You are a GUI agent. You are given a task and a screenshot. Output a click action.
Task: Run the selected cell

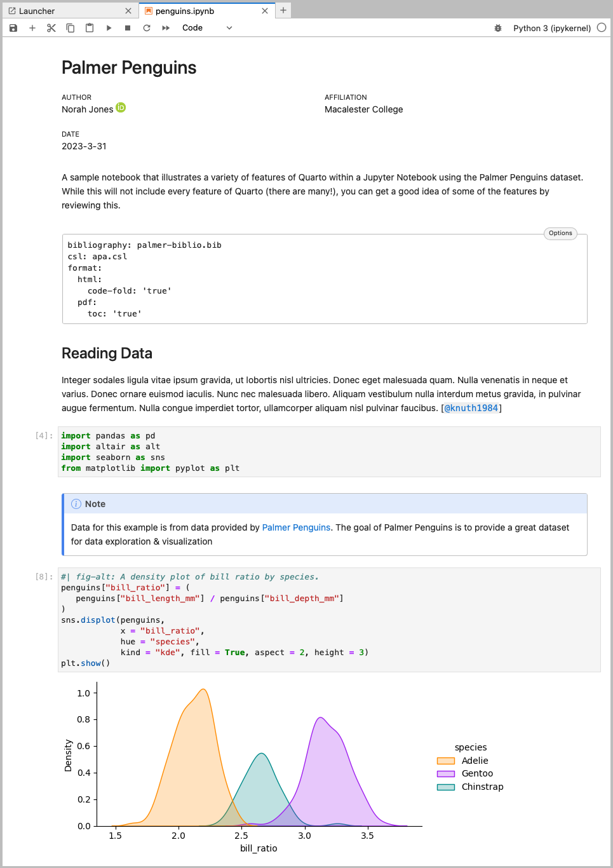(109, 28)
